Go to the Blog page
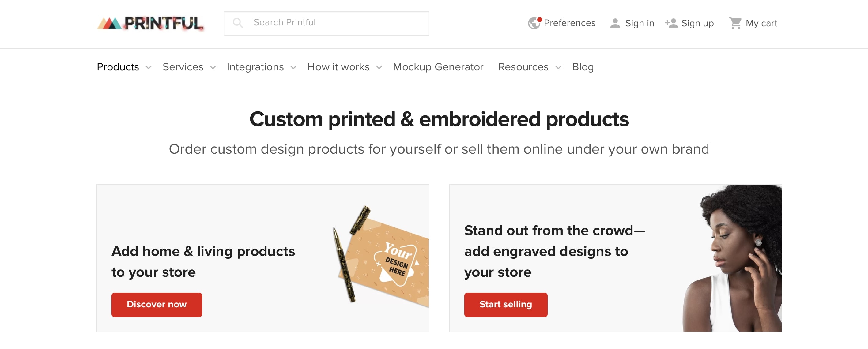The height and width of the screenshot is (349, 868). [583, 67]
